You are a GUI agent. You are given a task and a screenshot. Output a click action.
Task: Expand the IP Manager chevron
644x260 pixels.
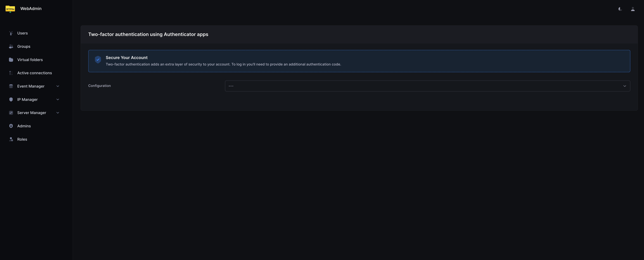[58, 99]
